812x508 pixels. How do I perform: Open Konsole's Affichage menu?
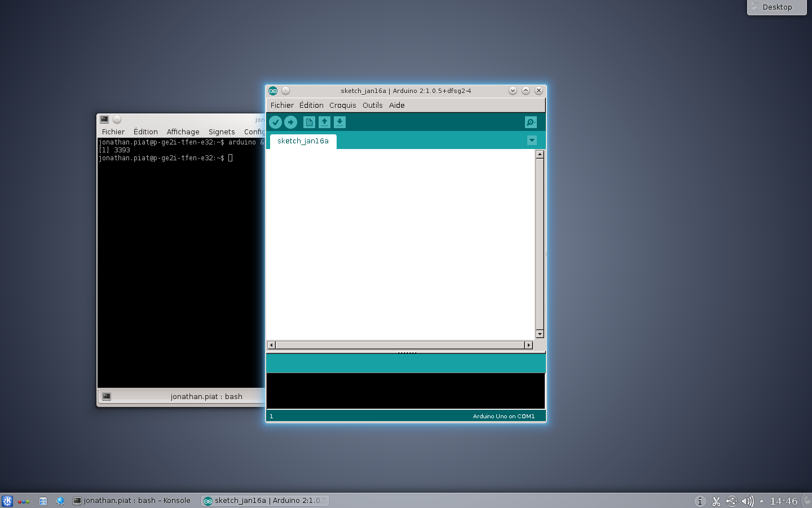(183, 132)
